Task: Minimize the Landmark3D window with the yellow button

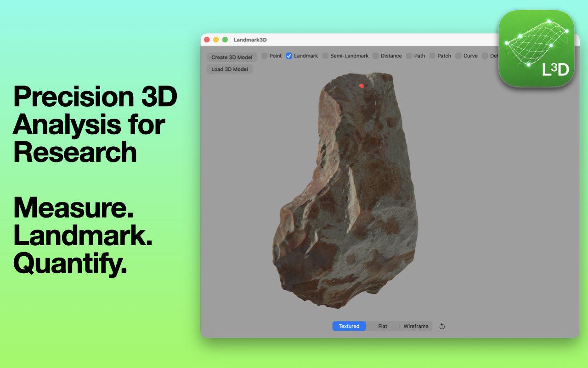Action: tap(216, 40)
